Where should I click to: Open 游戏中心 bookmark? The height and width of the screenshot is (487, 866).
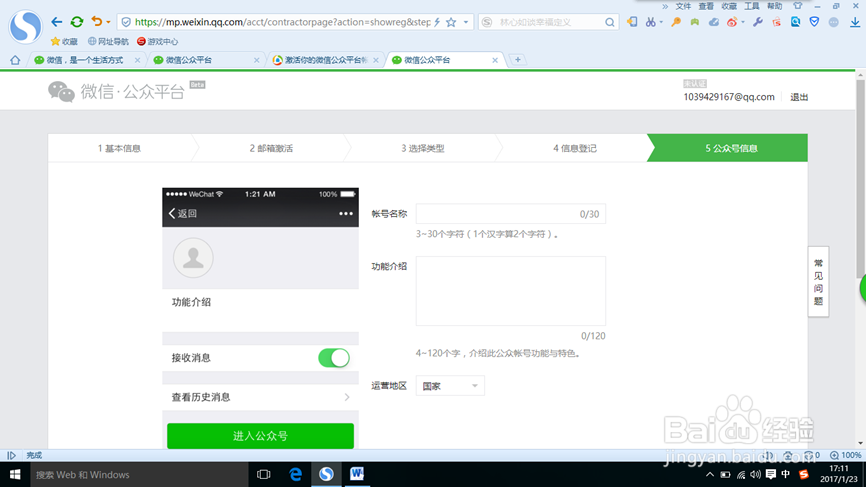point(157,41)
